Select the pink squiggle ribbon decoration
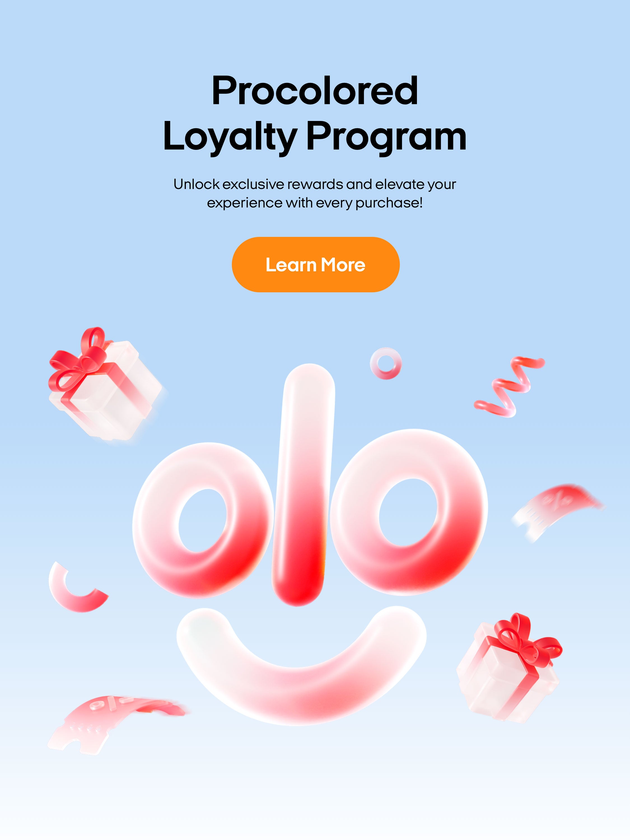Screen dimensions: 630x840 509,387
